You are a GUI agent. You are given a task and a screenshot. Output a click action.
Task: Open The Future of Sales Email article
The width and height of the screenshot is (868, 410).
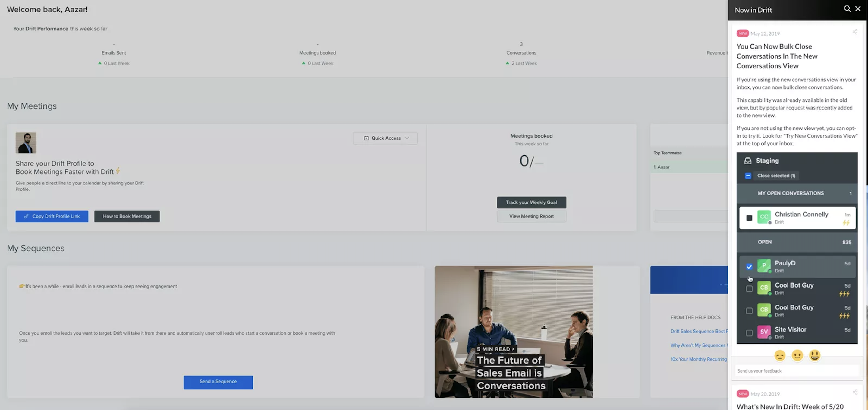pos(511,373)
